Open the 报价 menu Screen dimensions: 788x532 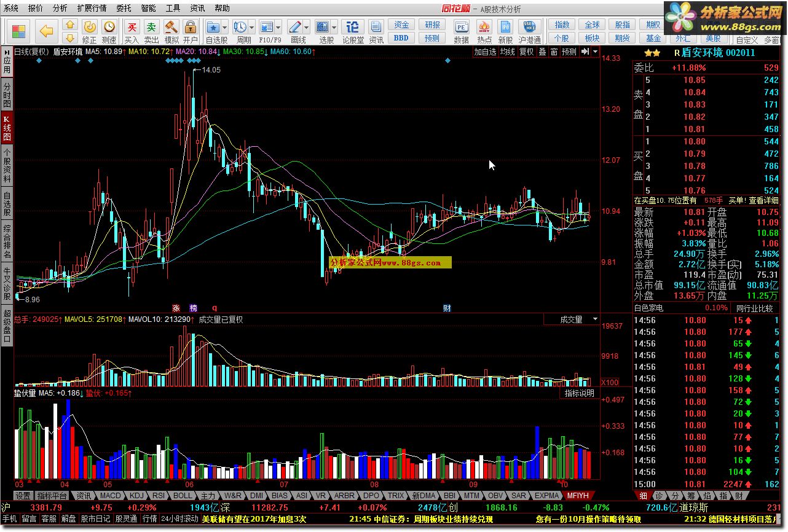pyautogui.click(x=36, y=8)
